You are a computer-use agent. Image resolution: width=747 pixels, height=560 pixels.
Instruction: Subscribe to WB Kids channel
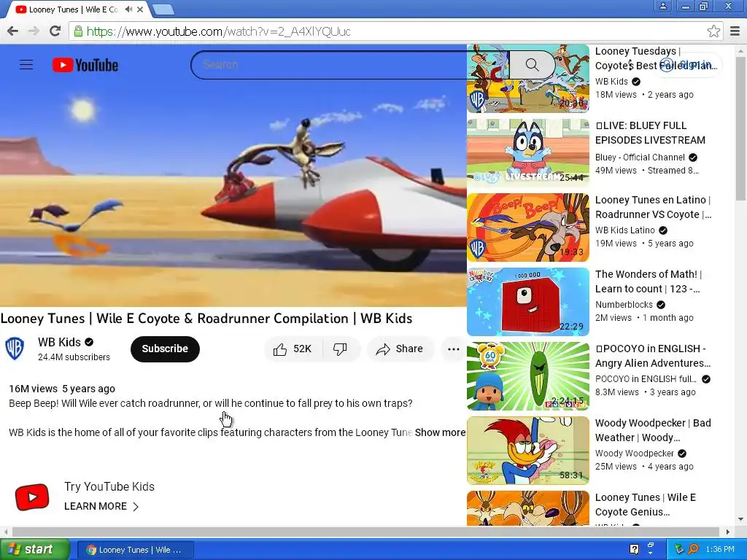point(165,349)
